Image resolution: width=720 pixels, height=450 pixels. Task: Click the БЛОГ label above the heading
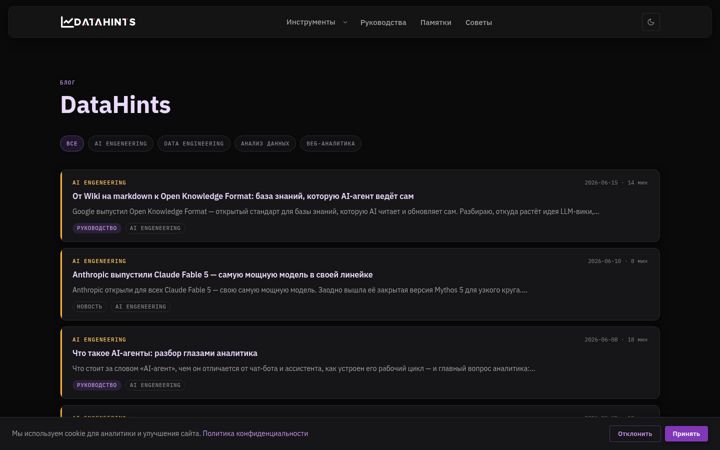[x=68, y=83]
